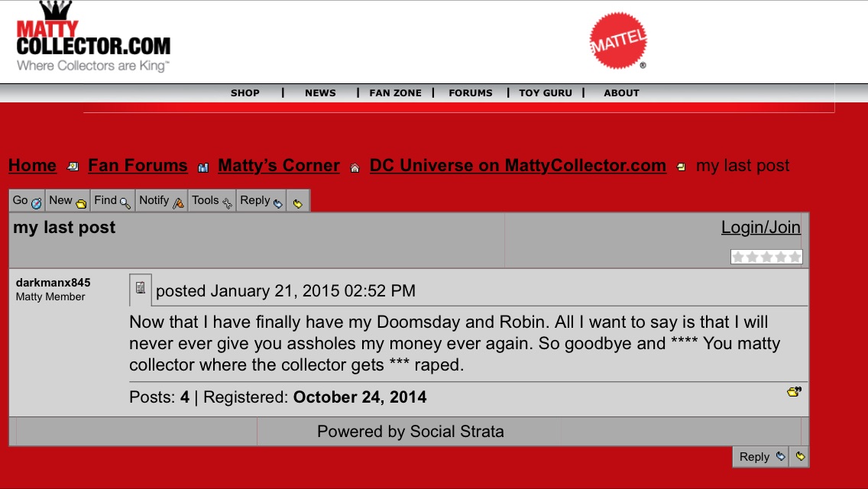This screenshot has height=489, width=868.
Task: Open the SHOP navigation item
Action: pos(245,93)
